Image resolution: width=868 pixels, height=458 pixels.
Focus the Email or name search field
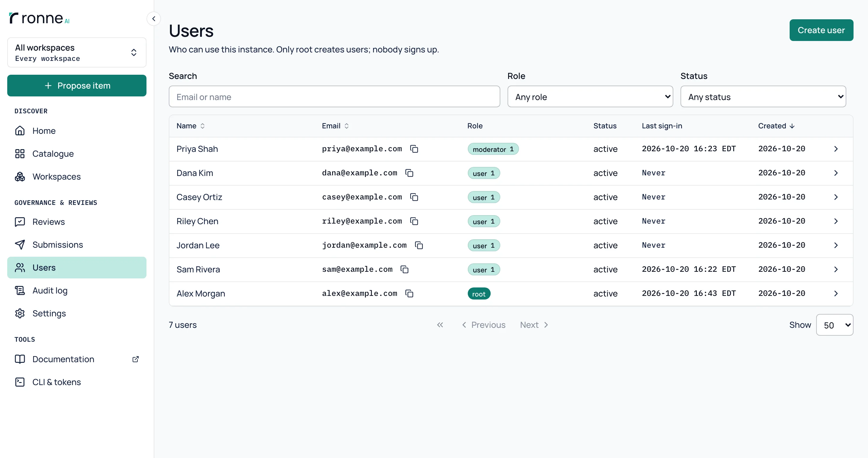pos(334,97)
